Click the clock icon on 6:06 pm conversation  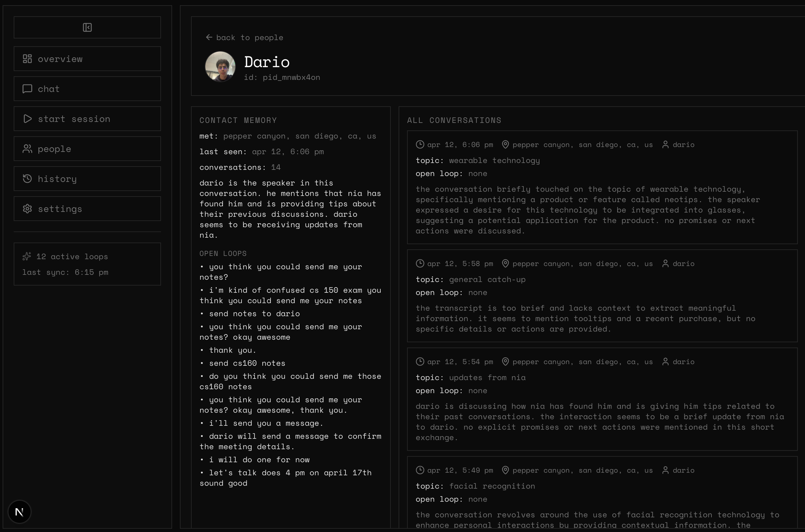pos(420,144)
